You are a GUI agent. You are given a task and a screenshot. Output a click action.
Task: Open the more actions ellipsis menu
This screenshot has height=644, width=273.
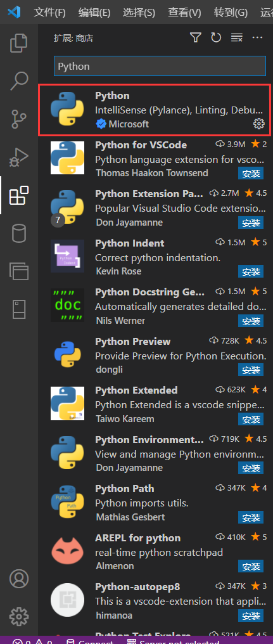pyautogui.click(x=257, y=38)
